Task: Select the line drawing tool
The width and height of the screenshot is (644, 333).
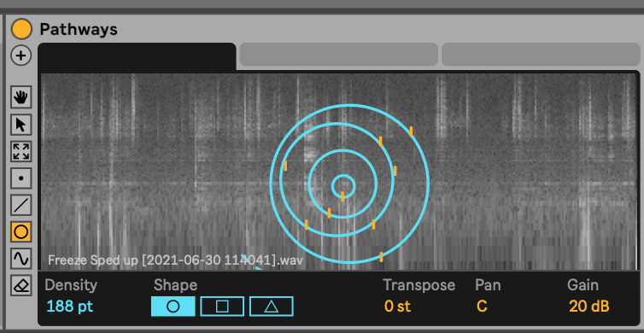Action: tap(21, 204)
